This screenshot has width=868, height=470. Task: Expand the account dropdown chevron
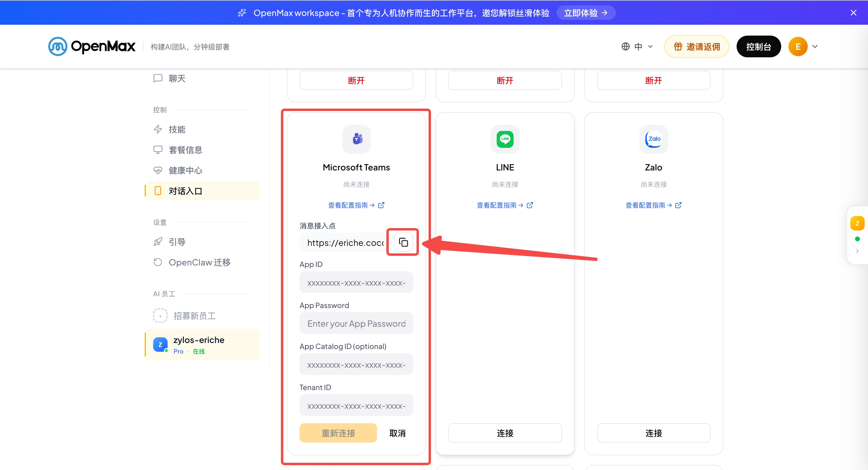pos(815,46)
